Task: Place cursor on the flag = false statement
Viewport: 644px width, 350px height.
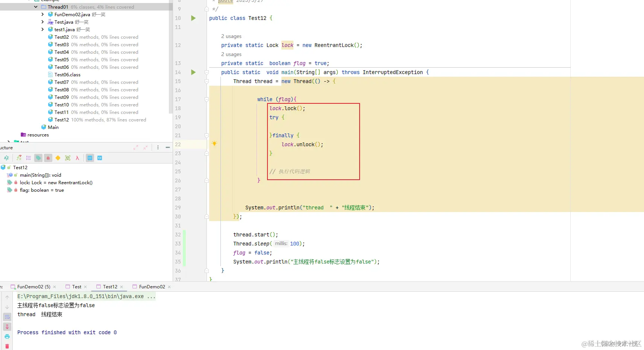Action: point(252,253)
